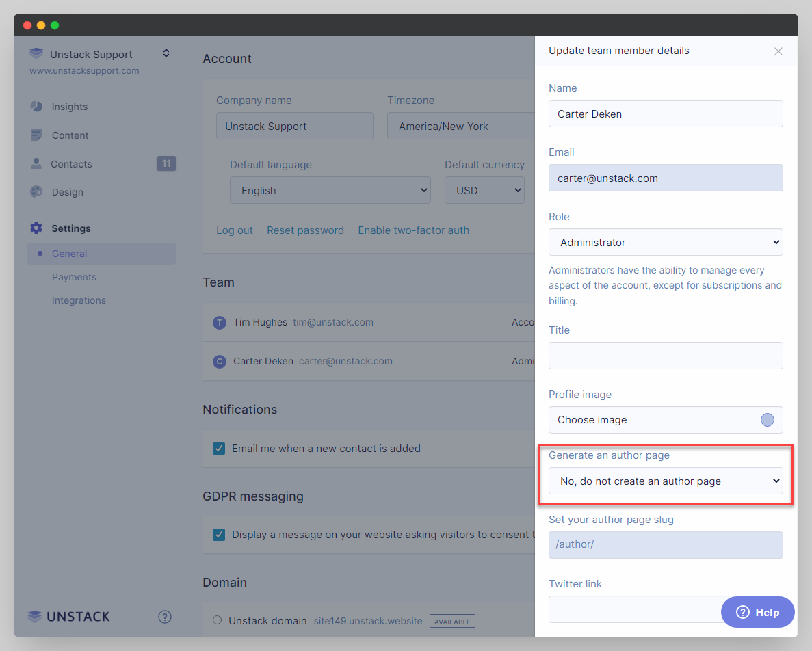Click the Design palette icon
This screenshot has height=651, width=812.
[36, 192]
